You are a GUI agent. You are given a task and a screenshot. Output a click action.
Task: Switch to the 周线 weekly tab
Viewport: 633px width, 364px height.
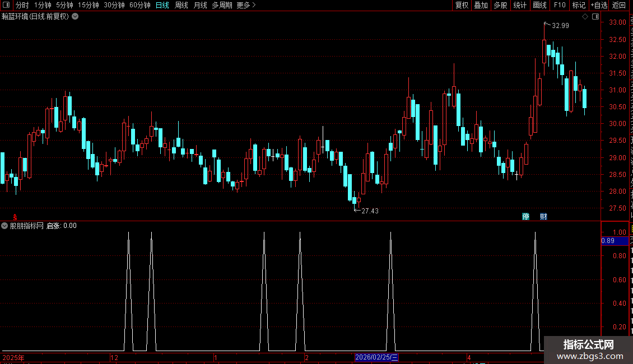click(x=181, y=5)
